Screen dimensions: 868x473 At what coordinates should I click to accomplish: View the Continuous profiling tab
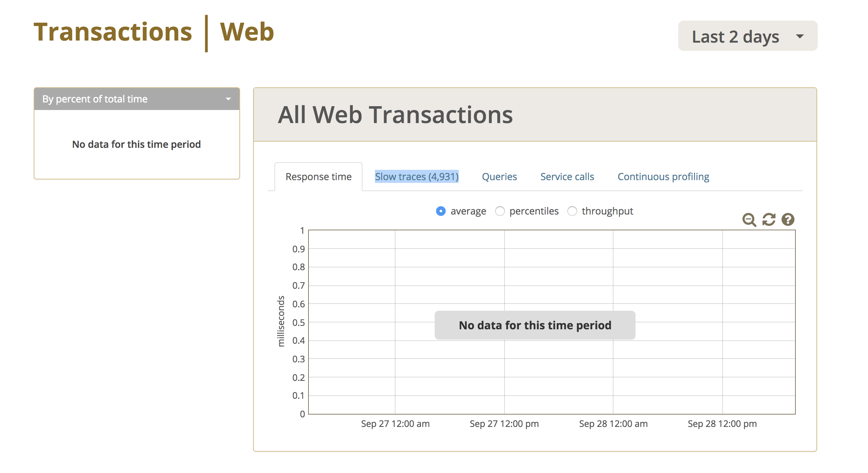coord(663,176)
